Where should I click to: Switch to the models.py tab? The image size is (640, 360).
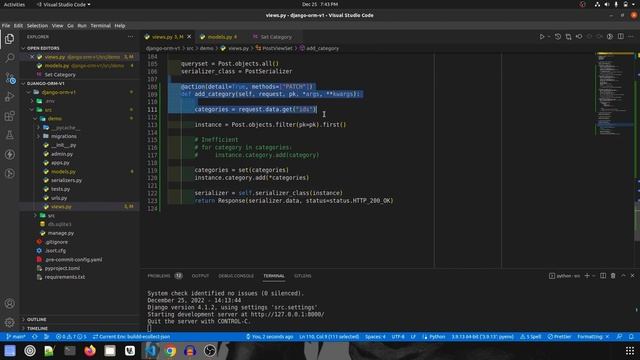(219, 37)
